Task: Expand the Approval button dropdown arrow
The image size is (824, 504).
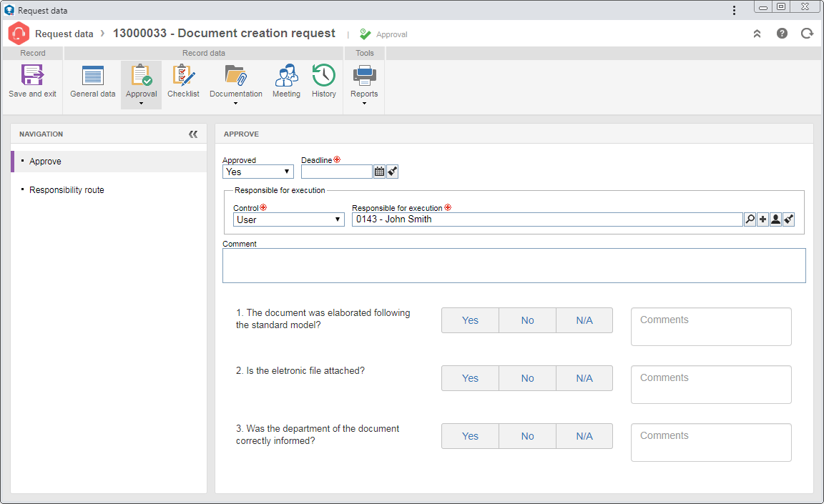Action: click(x=142, y=104)
